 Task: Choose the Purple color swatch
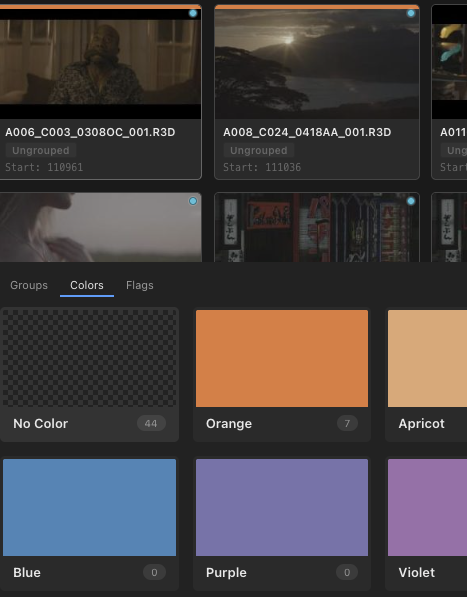click(282, 507)
